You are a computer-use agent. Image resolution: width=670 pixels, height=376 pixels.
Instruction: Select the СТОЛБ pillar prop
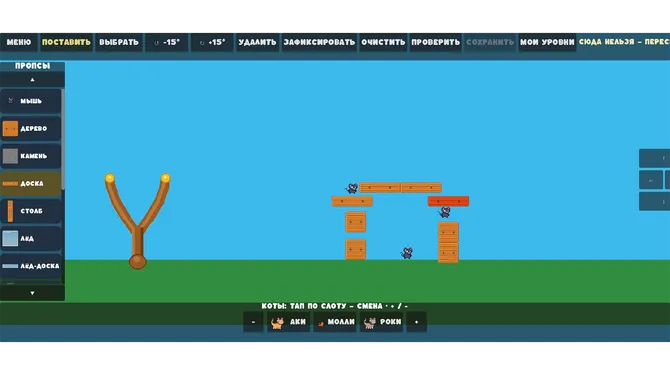[31, 211]
